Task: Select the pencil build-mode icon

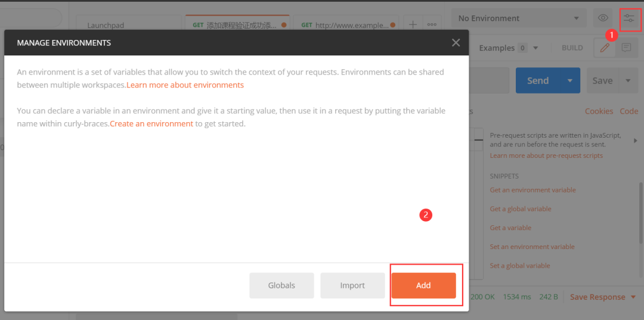Action: 605,48
